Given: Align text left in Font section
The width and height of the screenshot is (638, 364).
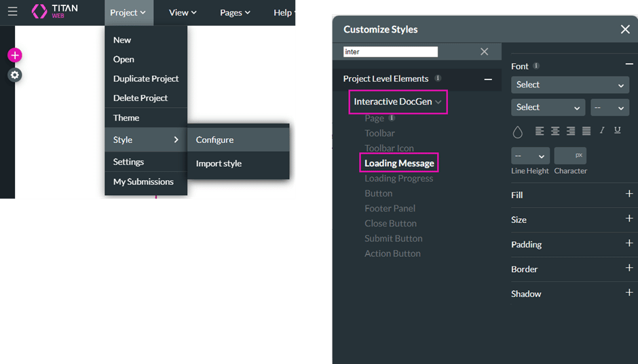Looking at the screenshot, I should click(x=540, y=131).
